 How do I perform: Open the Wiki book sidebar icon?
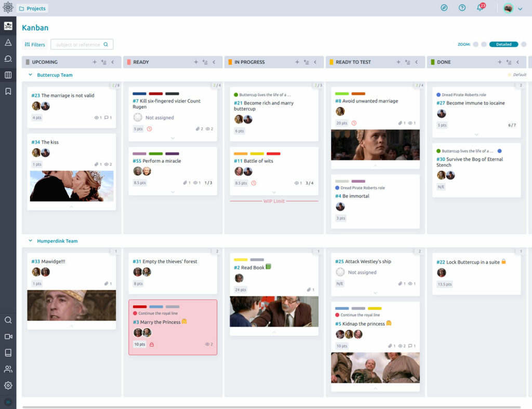tap(8, 352)
